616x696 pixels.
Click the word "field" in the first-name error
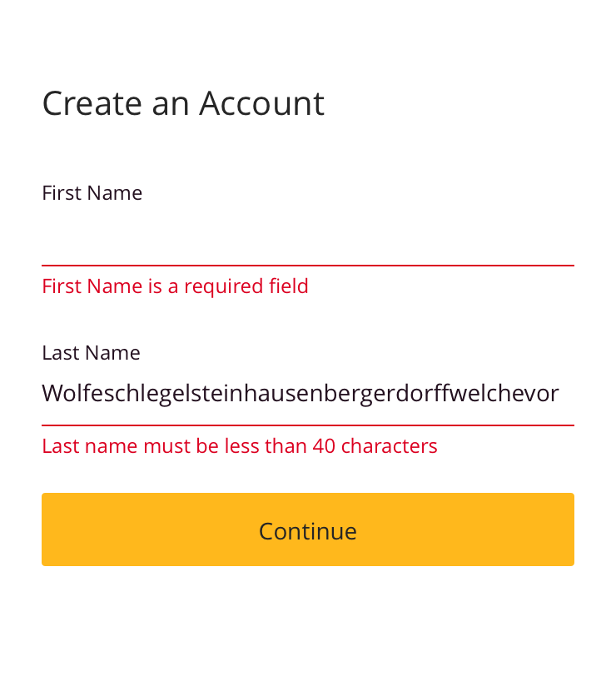pos(288,286)
